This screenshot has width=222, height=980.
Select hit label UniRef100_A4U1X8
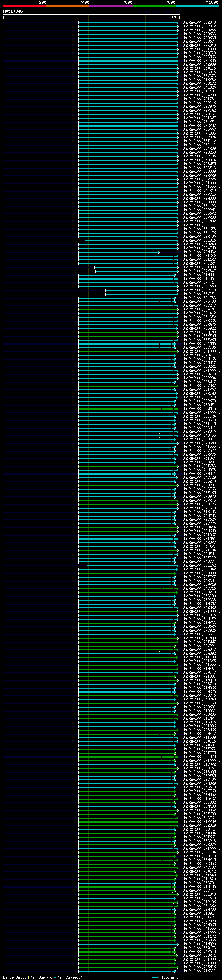click(x=199, y=359)
